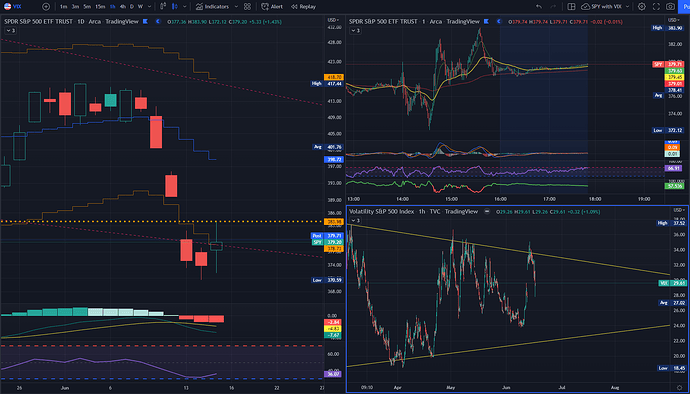690x394 pixels.
Task: Expand the timeframe intervals dropdown
Action: 150,7
